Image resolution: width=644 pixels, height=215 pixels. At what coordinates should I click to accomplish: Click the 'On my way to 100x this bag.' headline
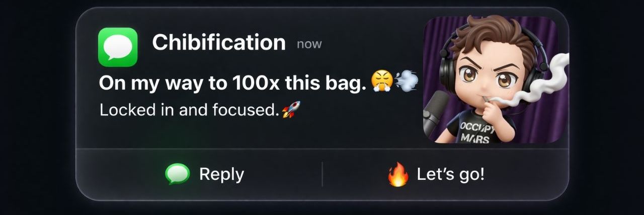click(x=232, y=83)
